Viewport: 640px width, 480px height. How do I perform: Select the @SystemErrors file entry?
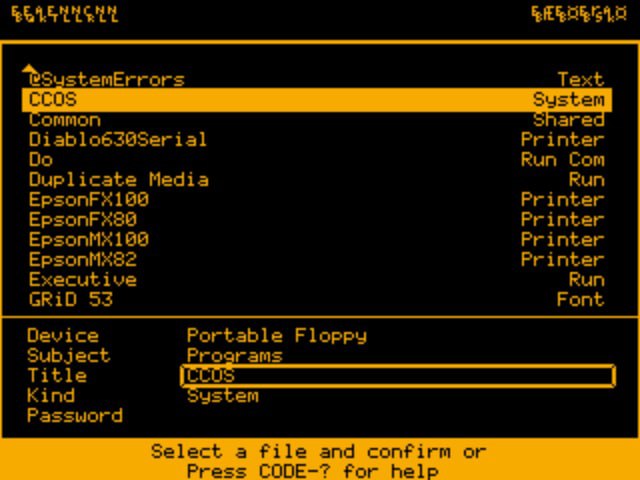[107, 80]
